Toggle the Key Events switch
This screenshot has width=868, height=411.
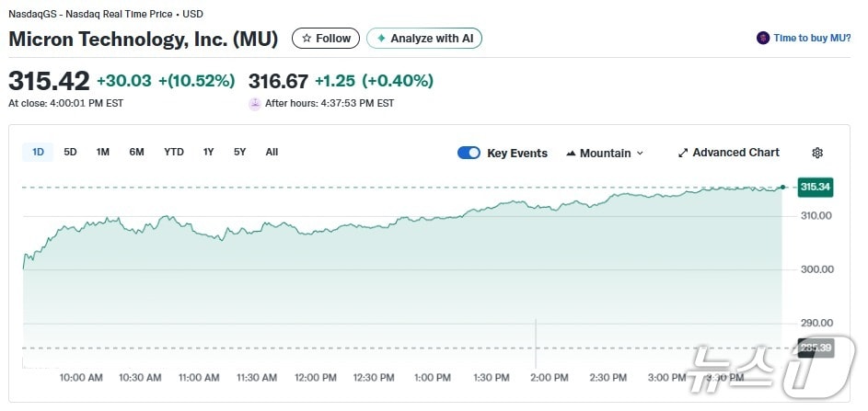click(469, 154)
